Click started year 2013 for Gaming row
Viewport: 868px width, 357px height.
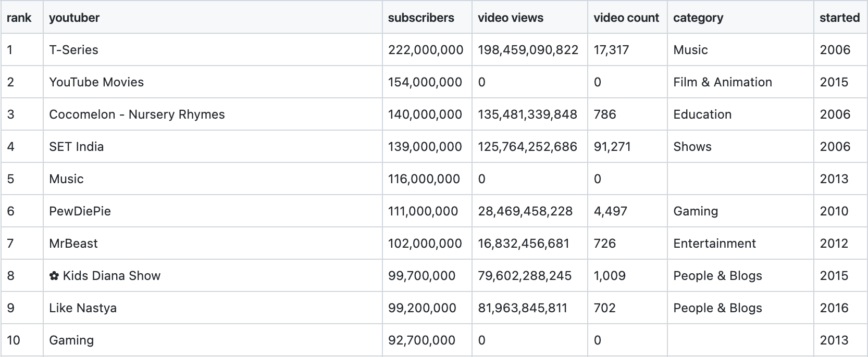[834, 340]
